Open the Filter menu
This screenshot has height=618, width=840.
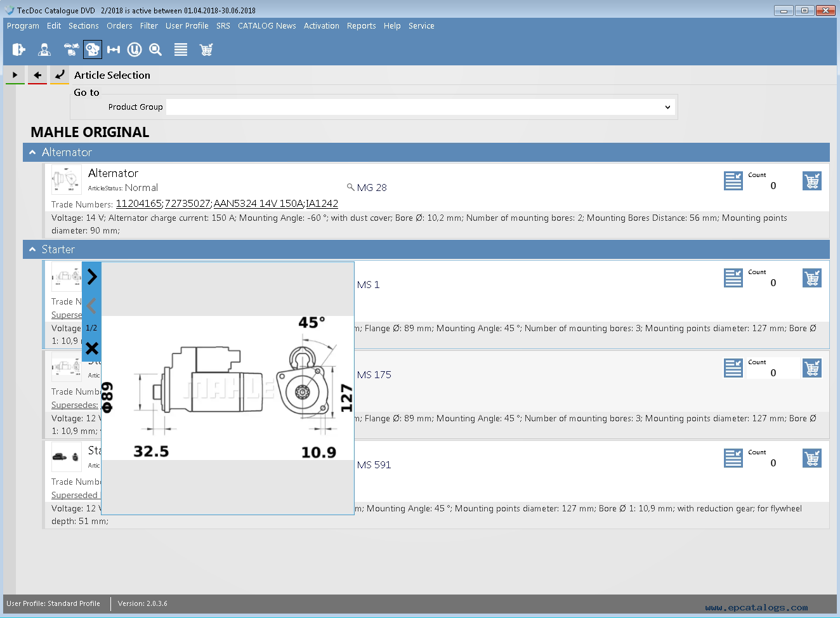click(x=148, y=26)
